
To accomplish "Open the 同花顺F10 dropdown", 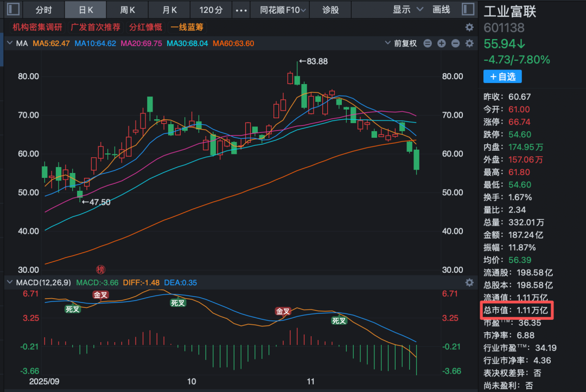I will click(x=282, y=10).
